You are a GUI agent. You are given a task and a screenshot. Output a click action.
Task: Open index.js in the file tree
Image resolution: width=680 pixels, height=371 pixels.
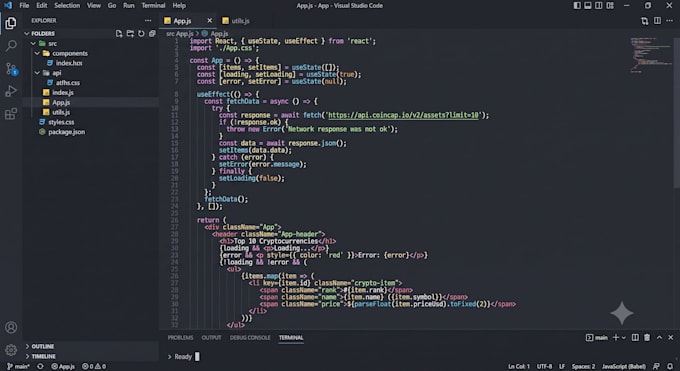(59, 92)
